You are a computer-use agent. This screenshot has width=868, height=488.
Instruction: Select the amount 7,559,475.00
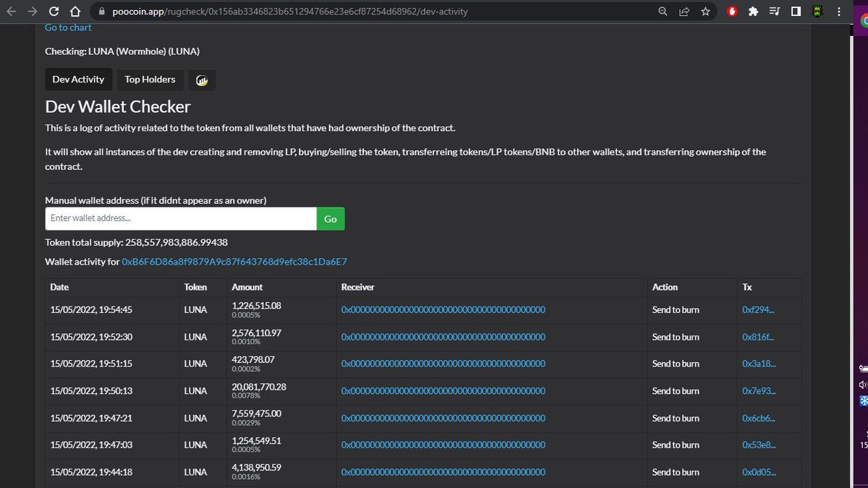257,414
